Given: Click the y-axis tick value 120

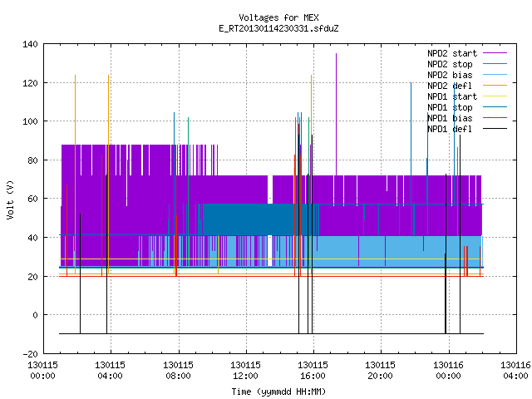Looking at the screenshot, I should point(30,83).
